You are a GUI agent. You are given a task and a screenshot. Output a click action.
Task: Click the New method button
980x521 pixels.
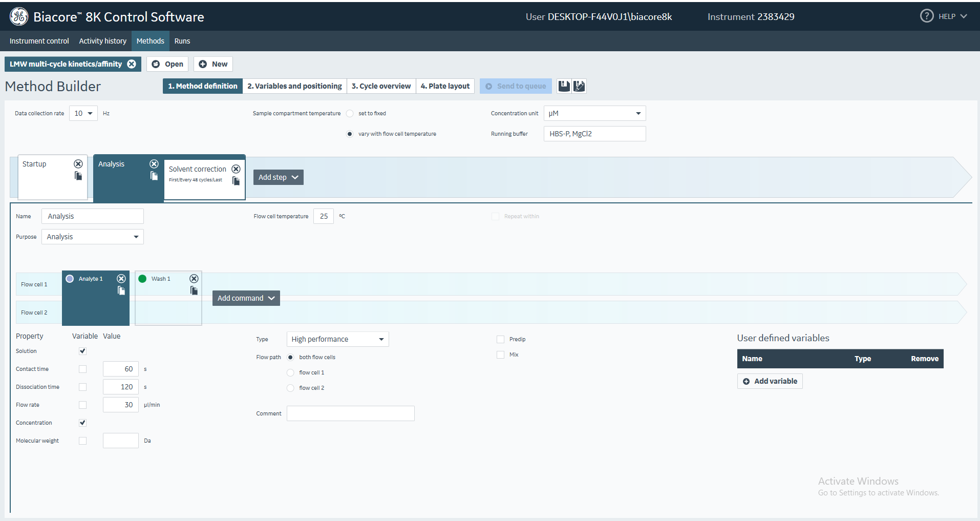tap(213, 64)
